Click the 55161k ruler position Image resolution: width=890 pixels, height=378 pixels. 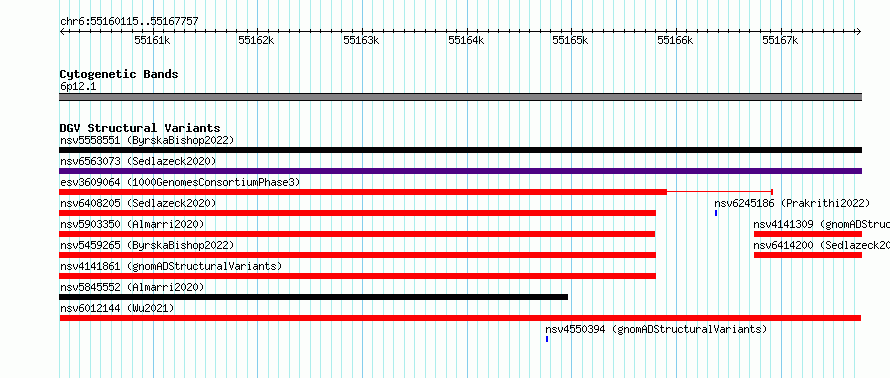point(153,40)
